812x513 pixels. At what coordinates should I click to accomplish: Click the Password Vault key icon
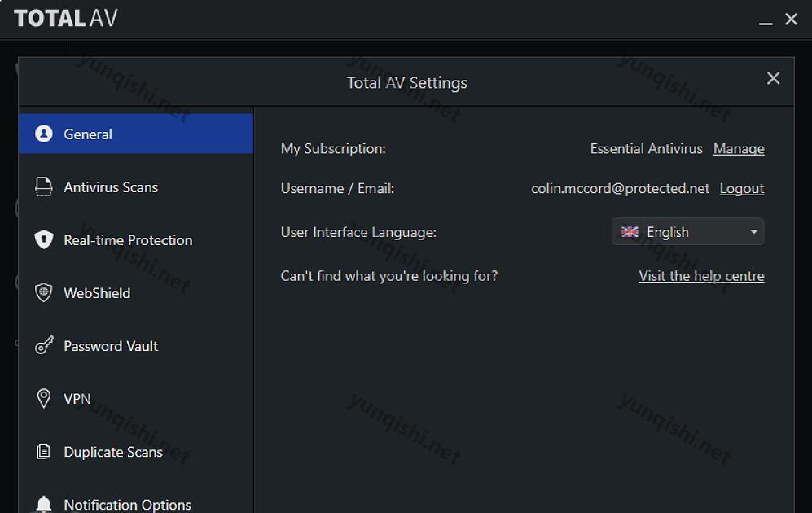(x=44, y=345)
